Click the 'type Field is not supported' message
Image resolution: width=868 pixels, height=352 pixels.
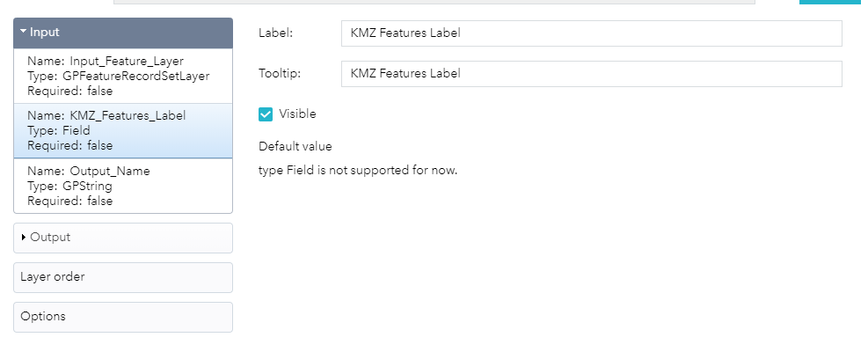click(x=358, y=170)
